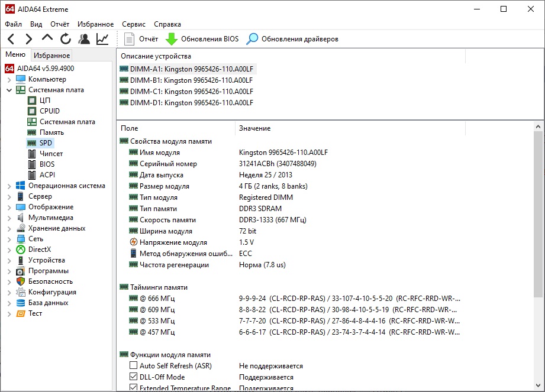Screen dimensions: 545x392
Task: Expand the Сервер tree node
Action: pos(9,196)
